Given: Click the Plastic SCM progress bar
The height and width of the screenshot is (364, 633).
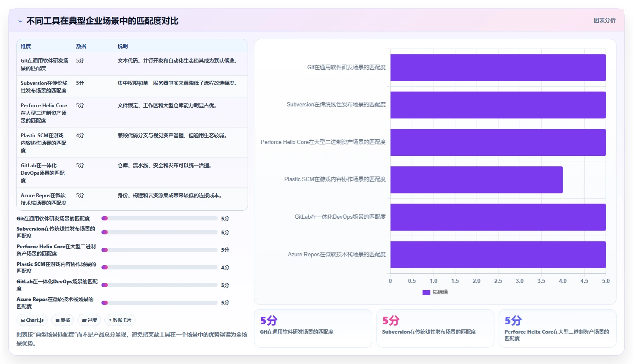Looking at the screenshot, I should tap(159, 267).
